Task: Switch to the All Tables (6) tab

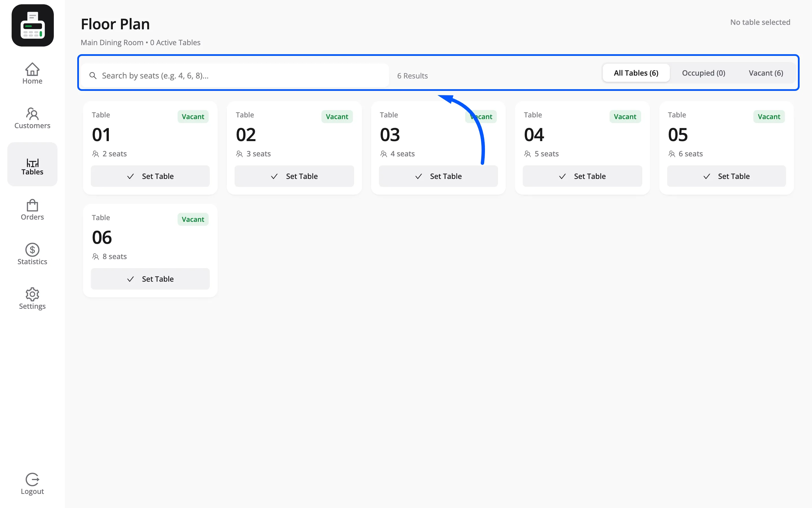Action: pyautogui.click(x=636, y=73)
